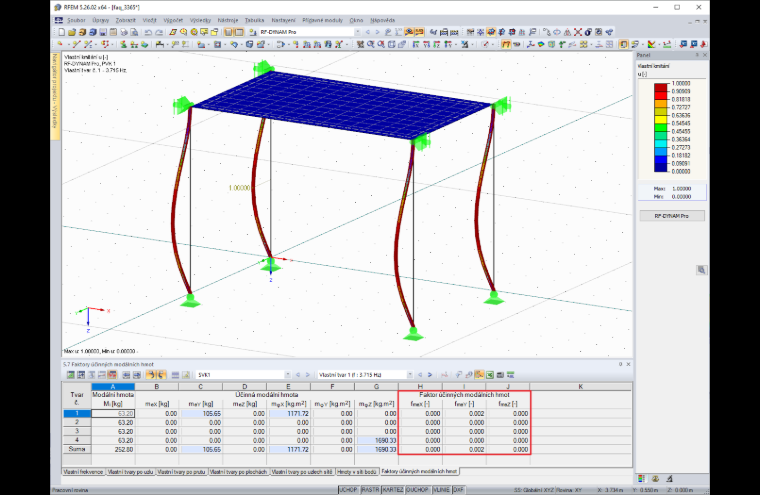Screen dimensions: 760x495
Task: Go to next load case arrow
Action: 377,32
